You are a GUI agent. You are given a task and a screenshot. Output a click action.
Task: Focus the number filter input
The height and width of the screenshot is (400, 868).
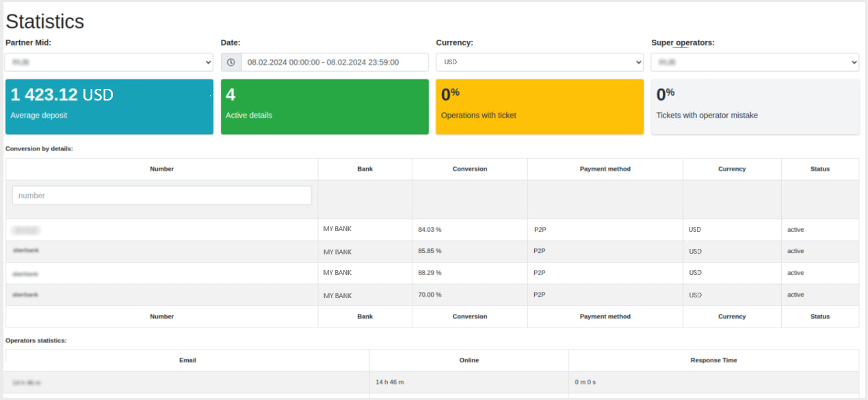pos(161,196)
